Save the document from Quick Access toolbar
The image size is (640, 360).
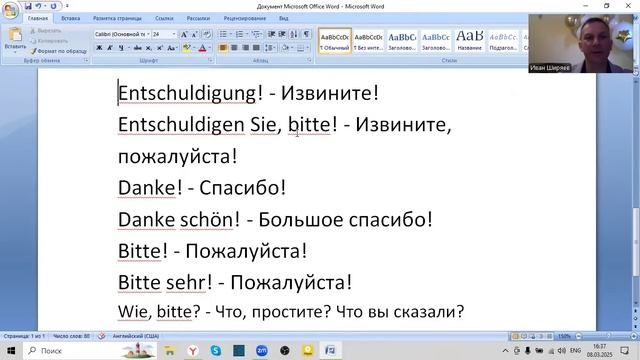28,6
